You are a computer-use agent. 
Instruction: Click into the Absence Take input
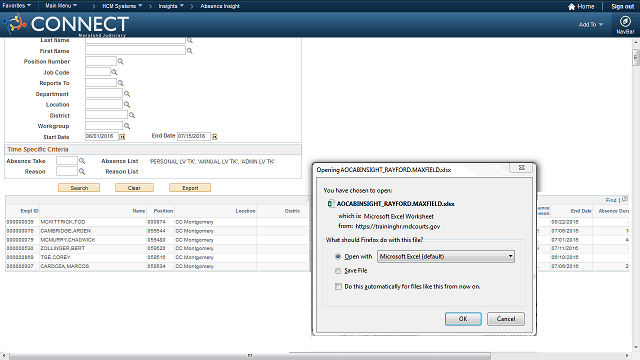point(67,161)
